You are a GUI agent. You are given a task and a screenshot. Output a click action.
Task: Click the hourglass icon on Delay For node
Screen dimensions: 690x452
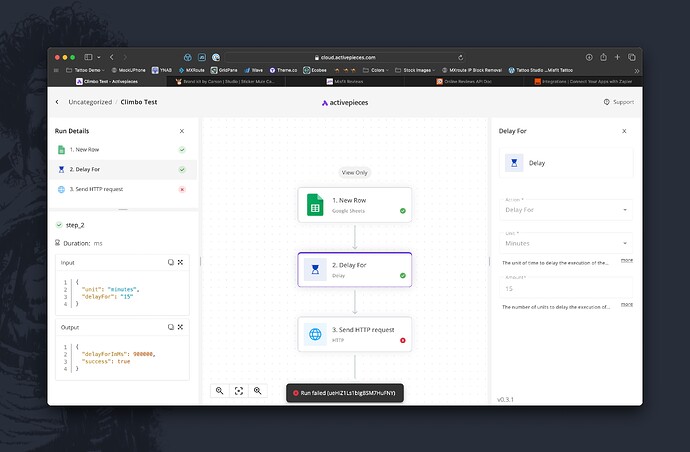(x=316, y=270)
